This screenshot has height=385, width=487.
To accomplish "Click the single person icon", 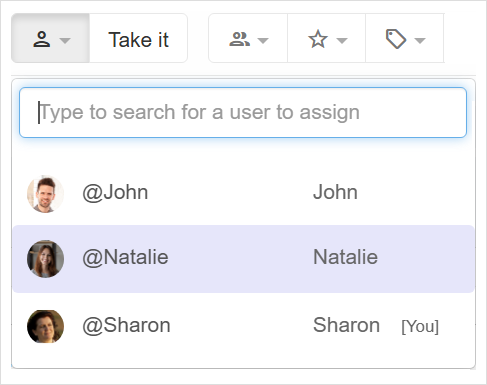I will point(42,39).
